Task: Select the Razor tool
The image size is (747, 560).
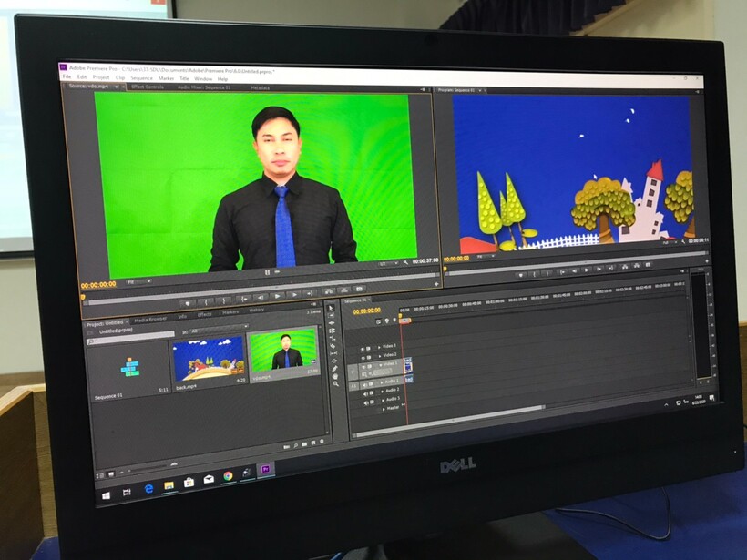Action: (x=333, y=346)
